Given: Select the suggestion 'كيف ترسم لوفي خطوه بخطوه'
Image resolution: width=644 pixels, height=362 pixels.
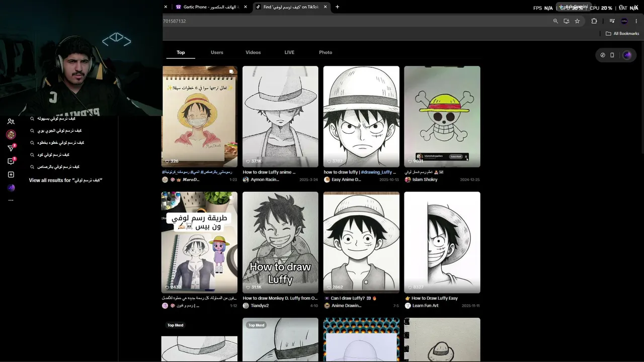Looking at the screenshot, I should [61, 143].
